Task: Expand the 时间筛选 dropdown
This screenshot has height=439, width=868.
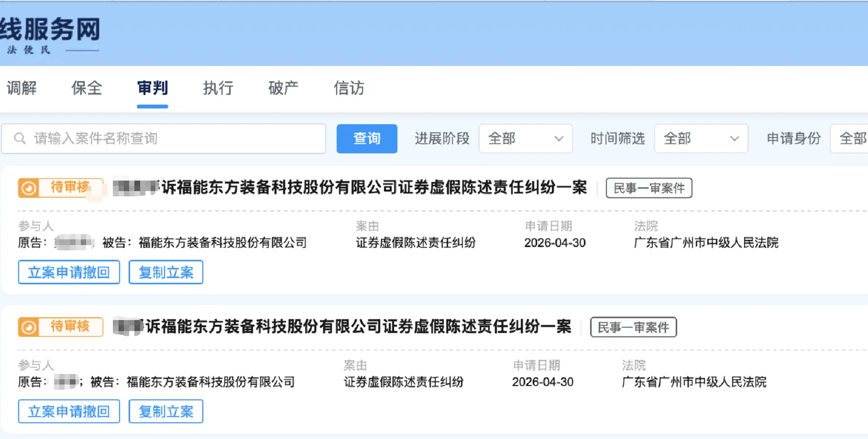Action: [701, 139]
